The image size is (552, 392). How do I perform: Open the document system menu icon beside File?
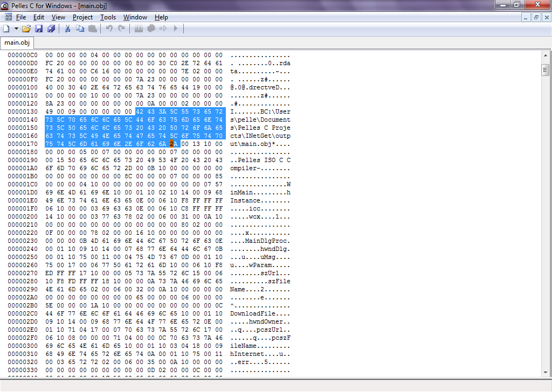click(x=8, y=17)
